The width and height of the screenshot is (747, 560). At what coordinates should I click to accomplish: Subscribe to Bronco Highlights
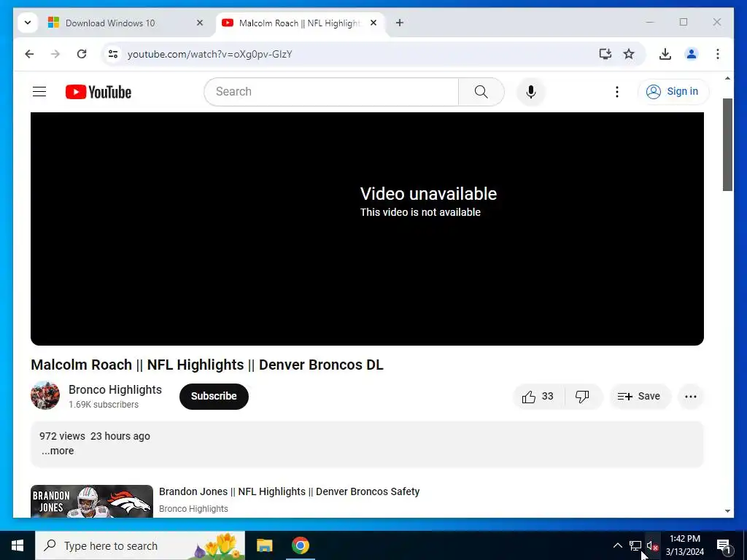tap(214, 396)
